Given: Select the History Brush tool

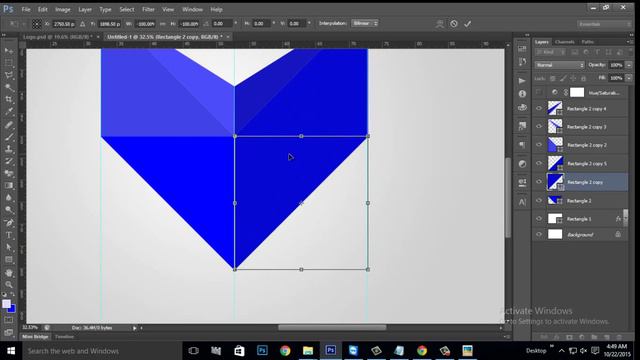Looking at the screenshot, I should click(x=9, y=161).
